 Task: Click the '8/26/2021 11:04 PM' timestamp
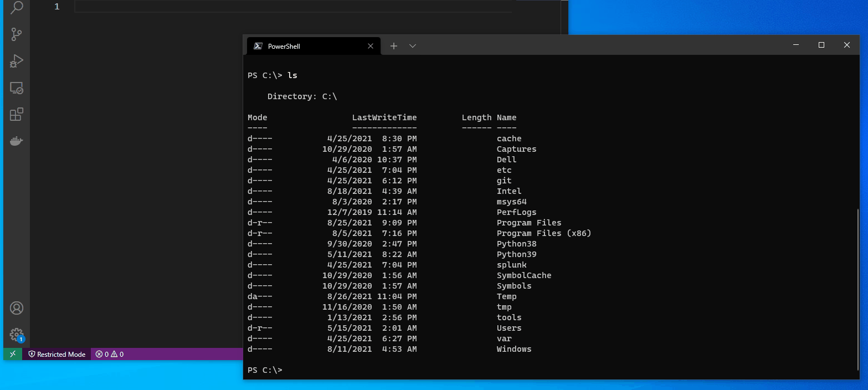coord(372,296)
